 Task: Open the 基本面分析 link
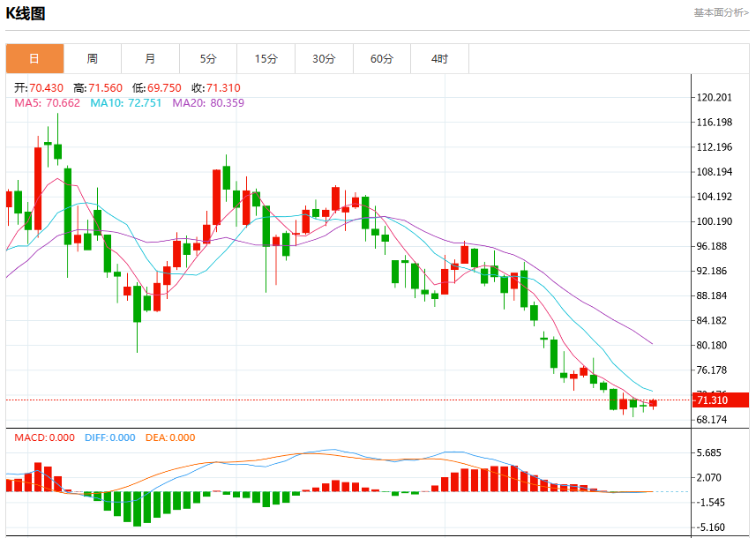tap(722, 12)
